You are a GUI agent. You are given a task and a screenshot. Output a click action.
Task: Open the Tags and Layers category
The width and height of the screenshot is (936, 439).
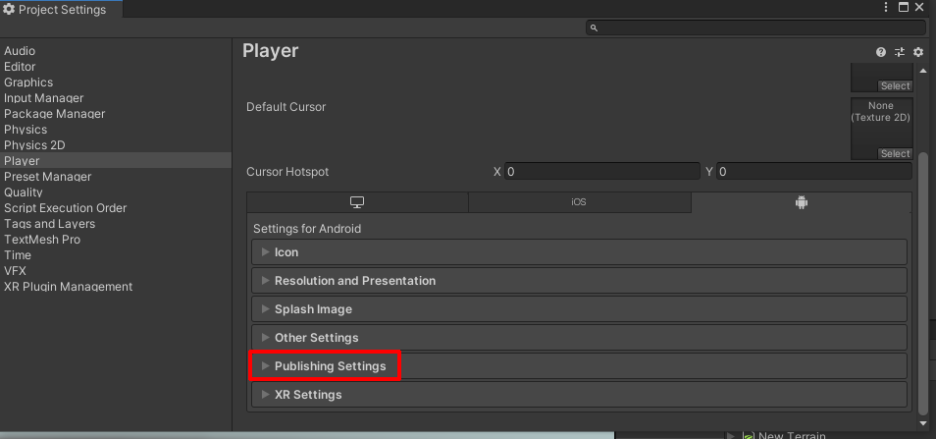(x=50, y=223)
